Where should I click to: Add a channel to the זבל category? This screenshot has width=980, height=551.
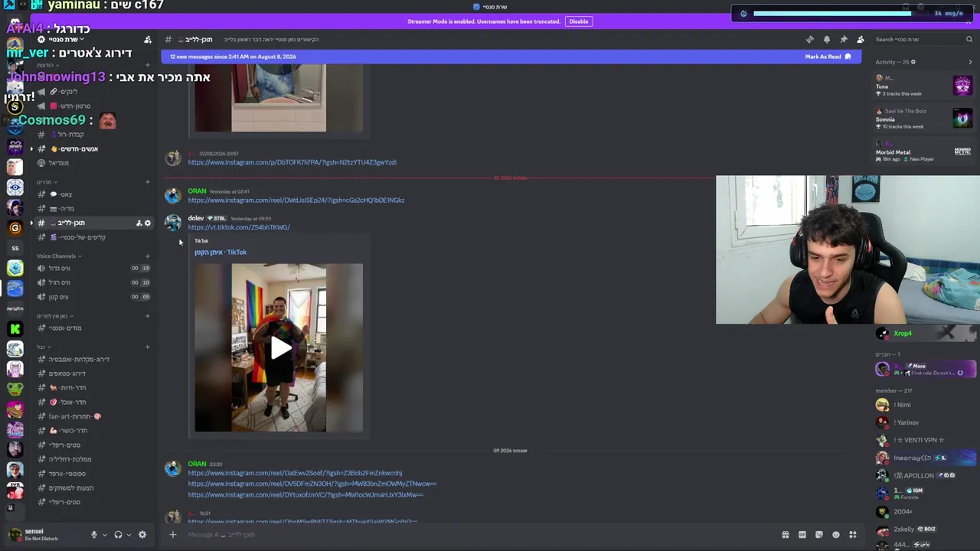click(x=148, y=347)
